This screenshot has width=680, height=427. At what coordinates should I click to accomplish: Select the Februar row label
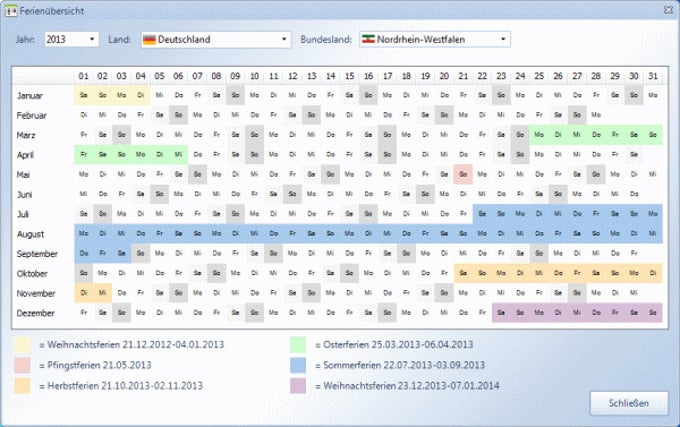coord(31,115)
